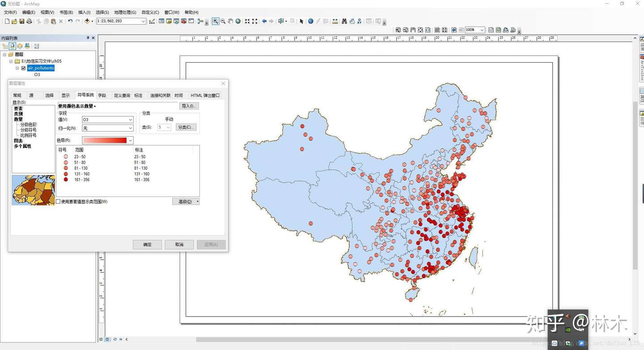Image resolution: width=644 pixels, height=350 pixels.
Task: Go back to previous extent
Action: pos(264,21)
